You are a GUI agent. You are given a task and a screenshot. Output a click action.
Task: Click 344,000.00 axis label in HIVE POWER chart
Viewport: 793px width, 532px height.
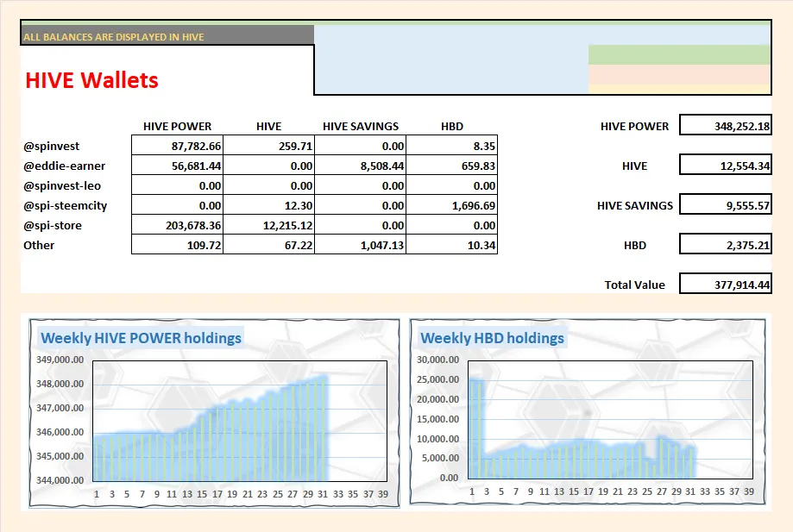(60, 480)
